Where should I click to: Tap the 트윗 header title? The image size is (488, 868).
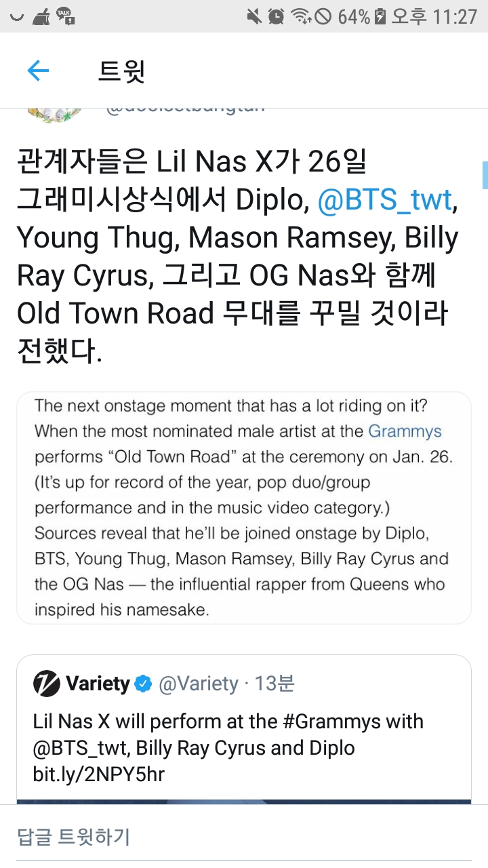pos(122,71)
